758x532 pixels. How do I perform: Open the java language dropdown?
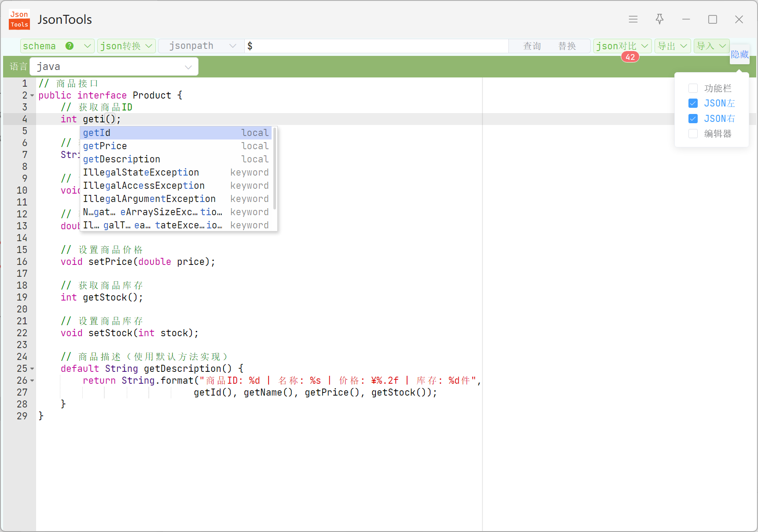click(x=114, y=67)
